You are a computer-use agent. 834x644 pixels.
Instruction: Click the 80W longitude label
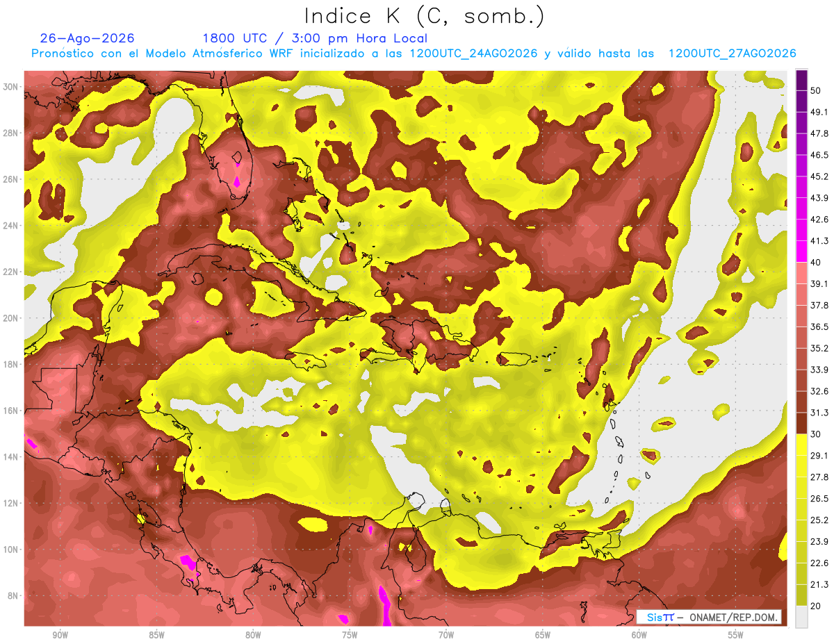pos(253,636)
